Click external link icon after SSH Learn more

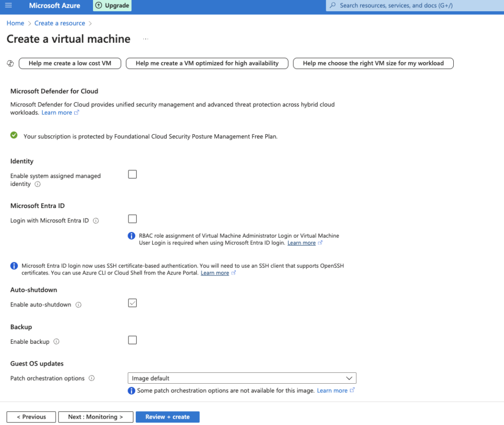234,273
